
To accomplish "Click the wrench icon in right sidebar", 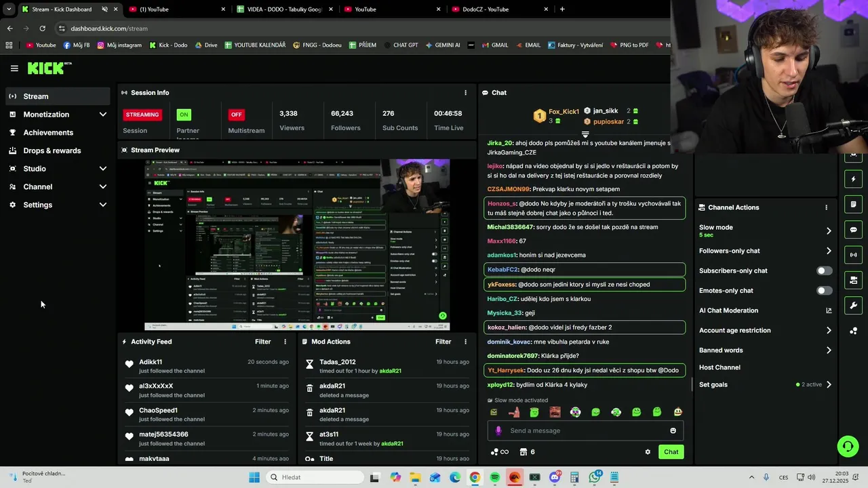I will [x=853, y=305].
